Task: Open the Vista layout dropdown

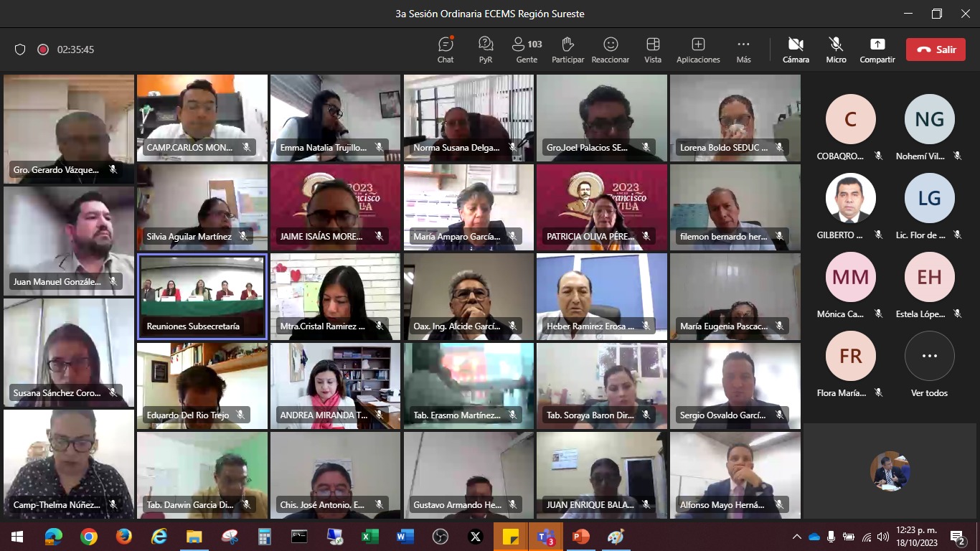Action: click(653, 50)
